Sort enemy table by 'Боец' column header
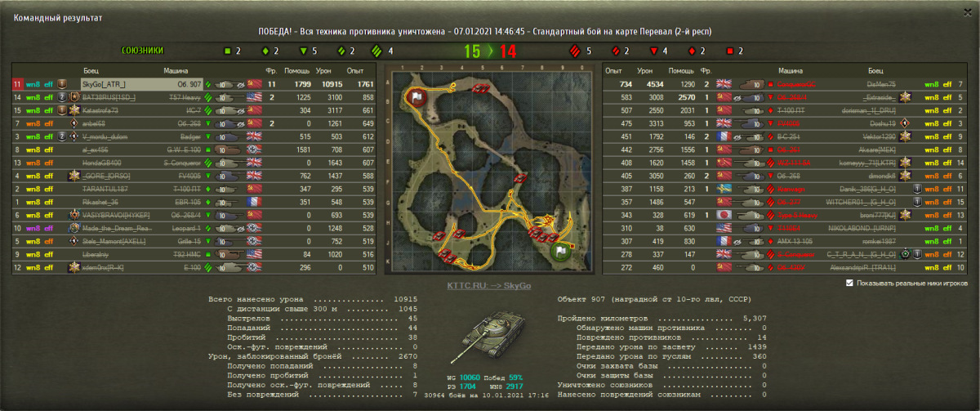Screen dimensions: 980x411 tap(875, 71)
